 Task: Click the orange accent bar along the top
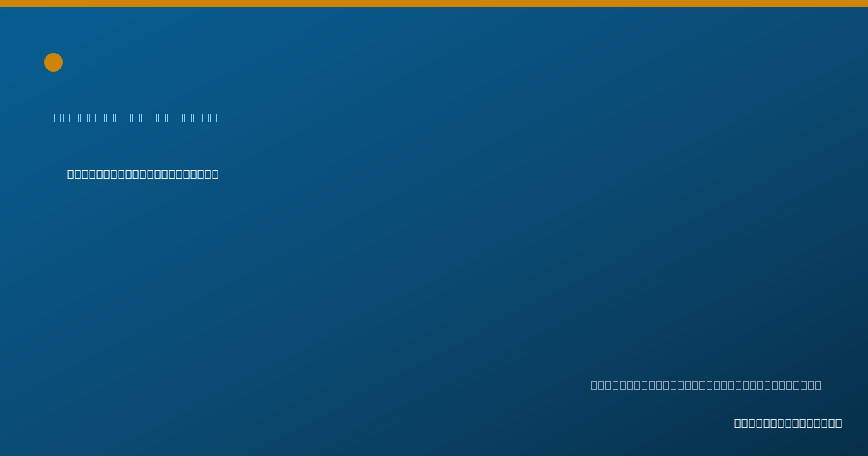click(x=434, y=4)
